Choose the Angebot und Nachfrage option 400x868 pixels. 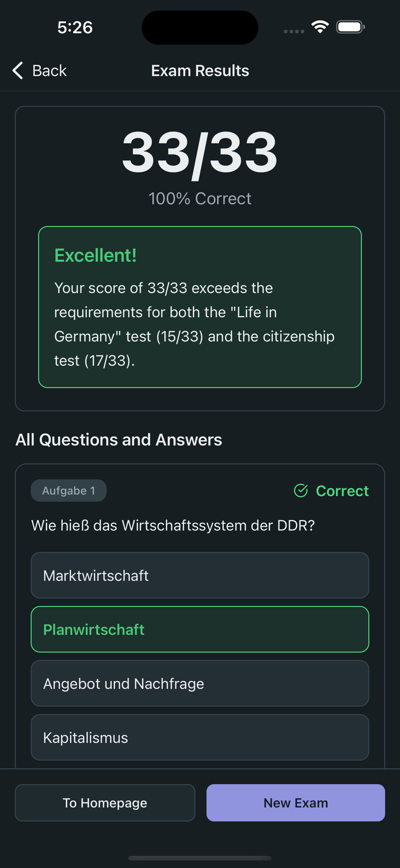tap(200, 683)
